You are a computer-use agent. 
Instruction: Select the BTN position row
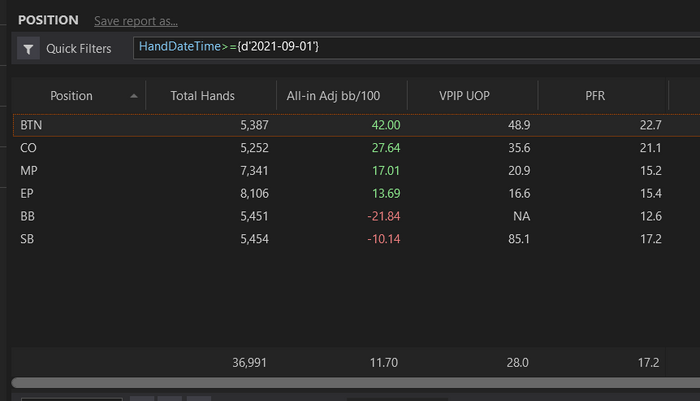pyautogui.click(x=356, y=125)
